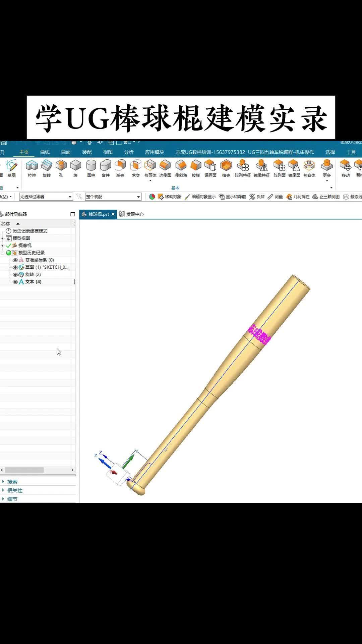Viewport: 362px width, 644px height.
Task: Click the 旋转 (Revolve) tool icon
Action: pyautogui.click(x=47, y=168)
